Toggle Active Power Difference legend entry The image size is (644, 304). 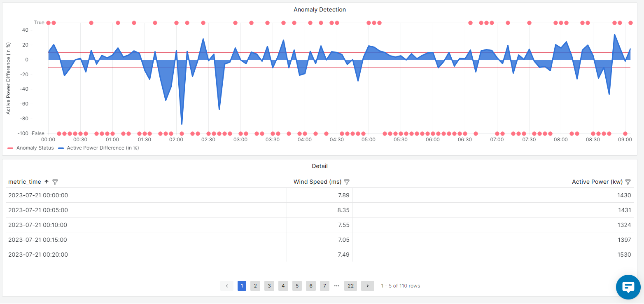103,148
